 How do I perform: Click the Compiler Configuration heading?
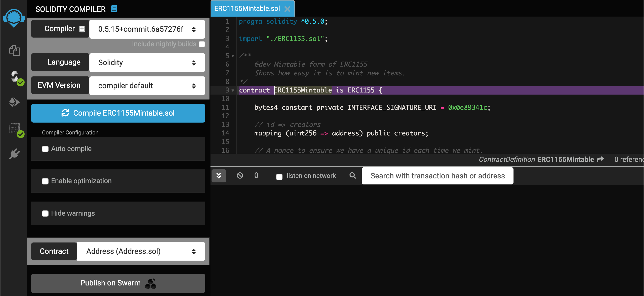(x=70, y=132)
